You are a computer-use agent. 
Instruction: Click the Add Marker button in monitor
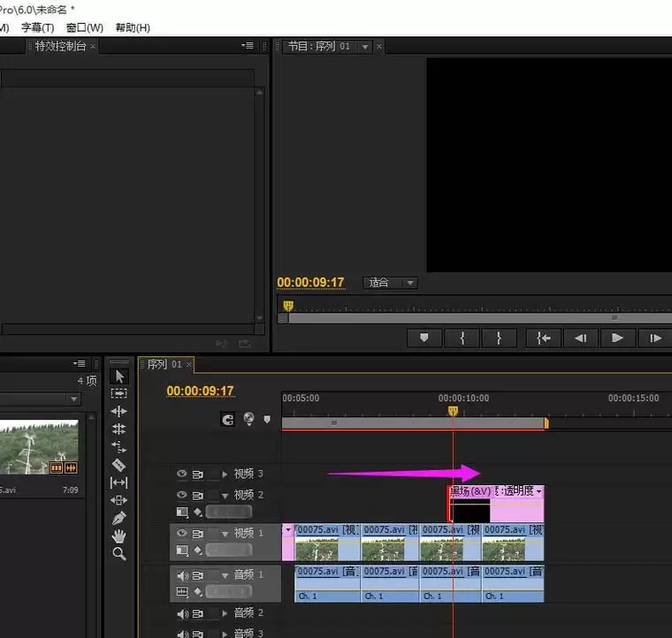(x=424, y=338)
